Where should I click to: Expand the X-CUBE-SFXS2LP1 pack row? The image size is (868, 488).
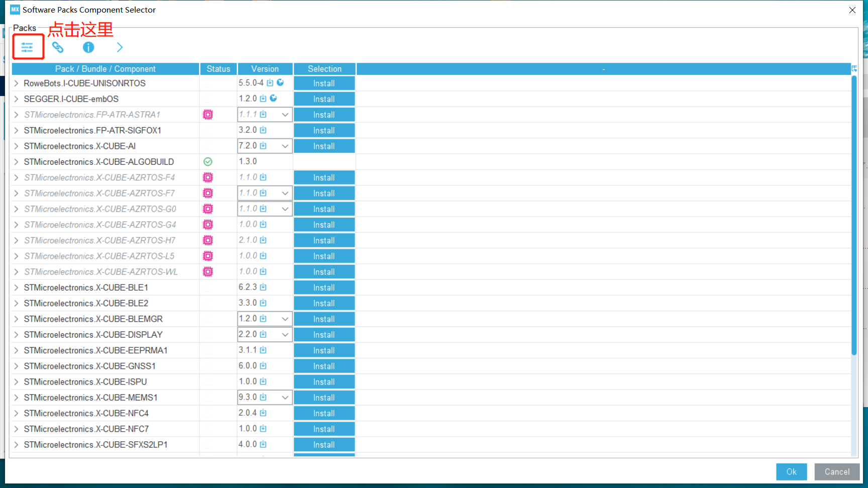click(x=16, y=444)
